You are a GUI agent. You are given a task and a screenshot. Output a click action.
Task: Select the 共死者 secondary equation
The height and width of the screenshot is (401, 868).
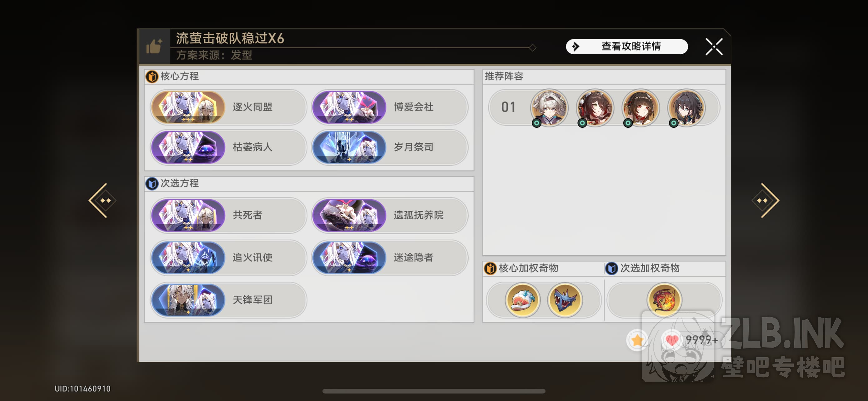click(228, 215)
